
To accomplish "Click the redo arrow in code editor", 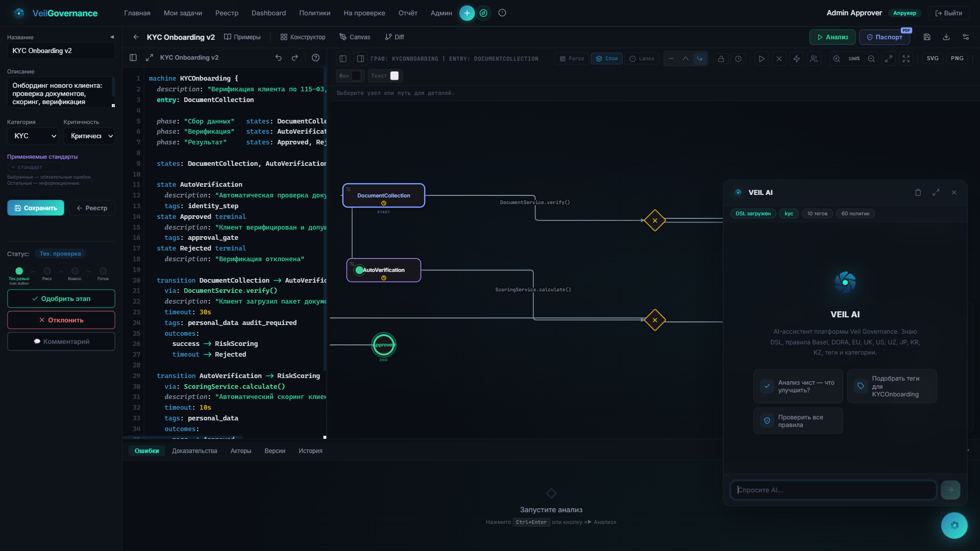I will 295,58.
